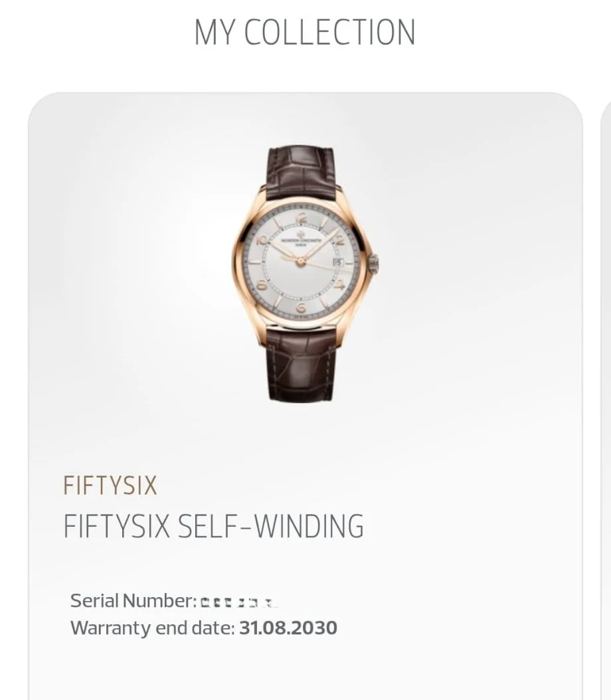Click the 6 numeral on the dial
Image resolution: width=611 pixels, height=700 pixels.
[301, 307]
